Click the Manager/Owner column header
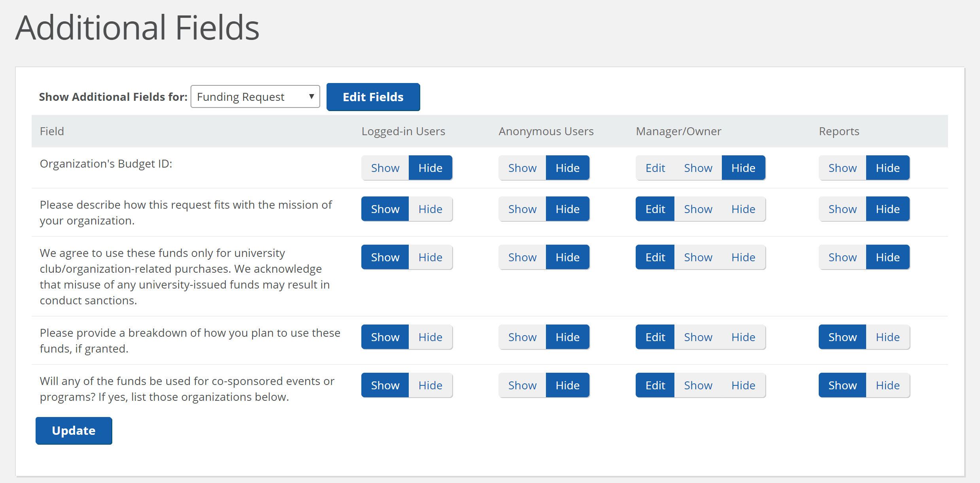 pos(678,131)
